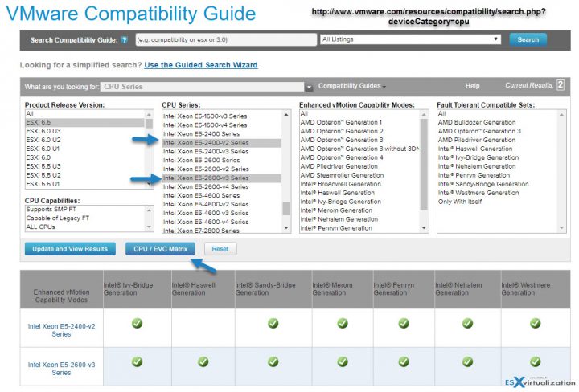Image resolution: width=579 pixels, height=392 pixels.
Task: Select Intel Xeon E5-2400-v2 Series in the CPU Series list
Action: coord(222,143)
